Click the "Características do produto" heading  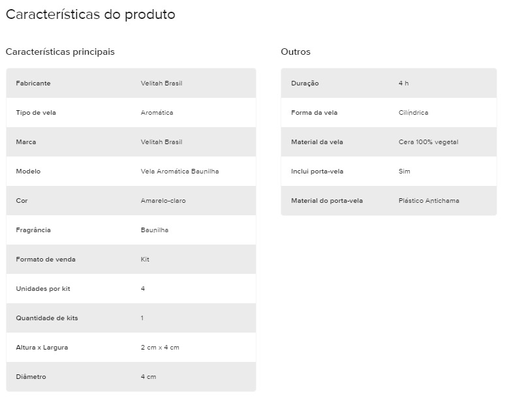[90, 14]
